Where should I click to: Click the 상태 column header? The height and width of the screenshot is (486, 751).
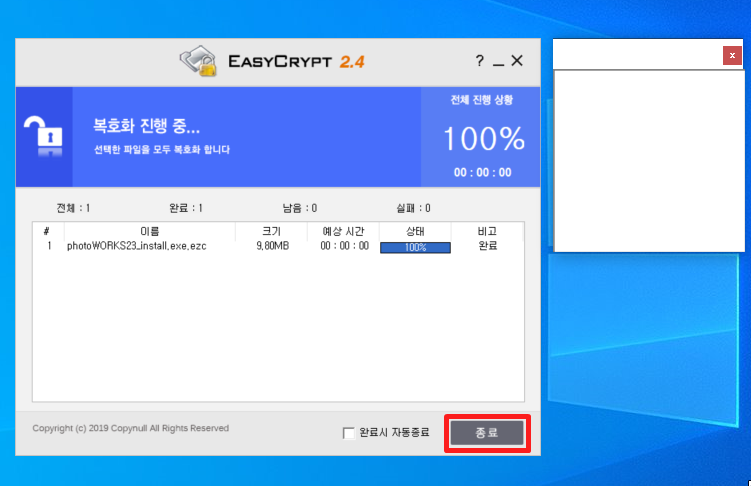[415, 231]
